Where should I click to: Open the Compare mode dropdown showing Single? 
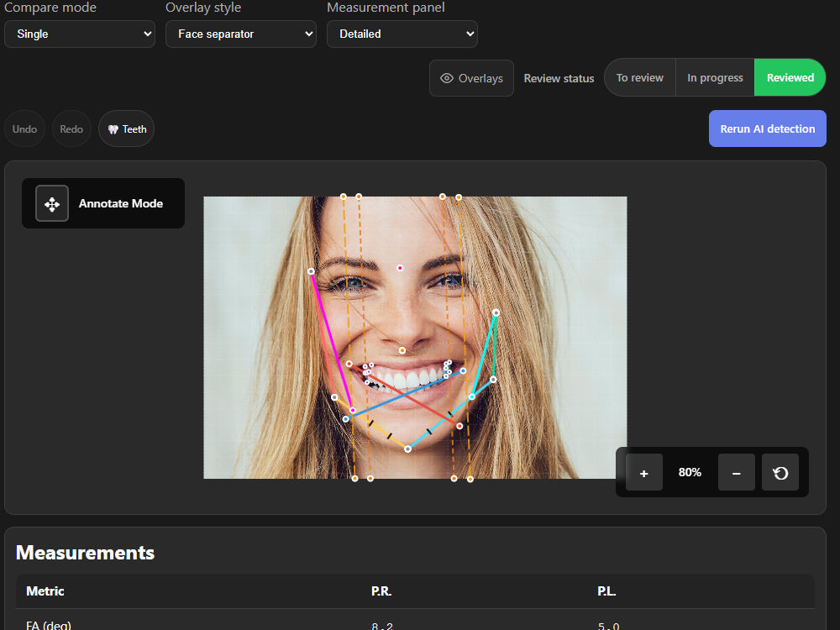[x=80, y=34]
